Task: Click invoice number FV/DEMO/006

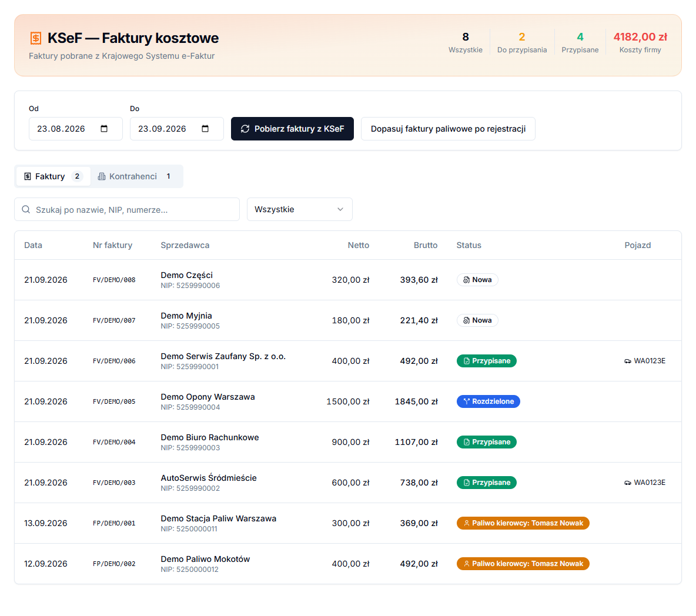Action: [x=114, y=361]
